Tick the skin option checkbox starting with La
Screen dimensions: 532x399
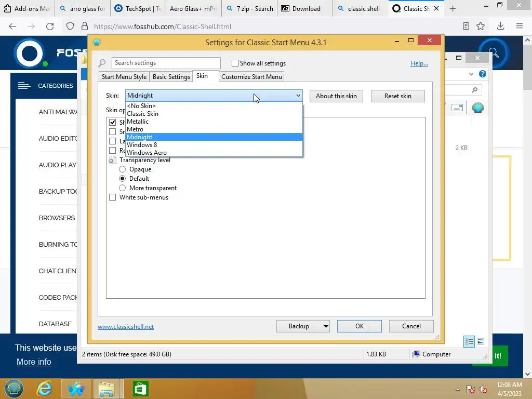coord(112,141)
